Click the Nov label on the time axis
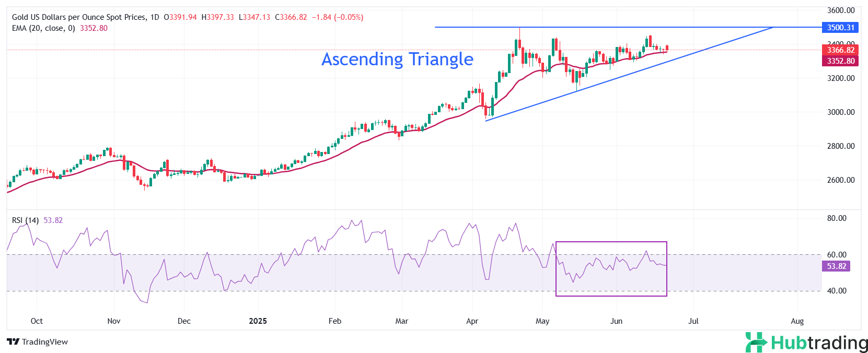 coord(113,321)
